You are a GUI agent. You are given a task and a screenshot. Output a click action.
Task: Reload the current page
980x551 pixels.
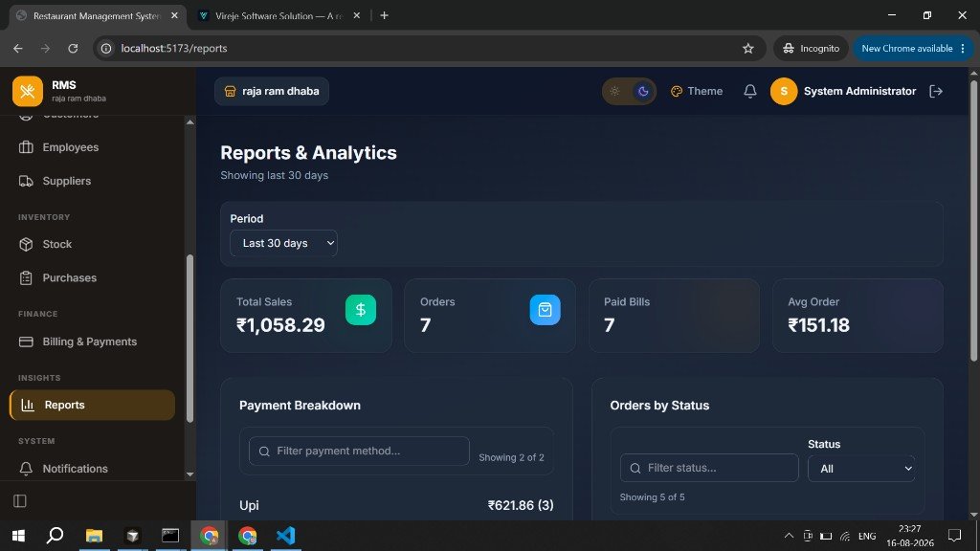point(73,48)
